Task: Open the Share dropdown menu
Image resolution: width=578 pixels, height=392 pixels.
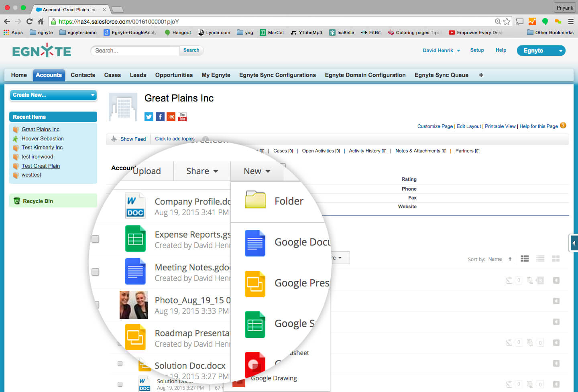Action: coord(202,171)
